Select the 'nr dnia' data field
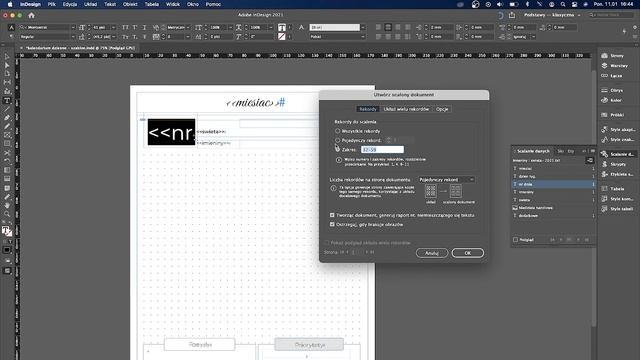The width and height of the screenshot is (640, 360). tap(553, 184)
